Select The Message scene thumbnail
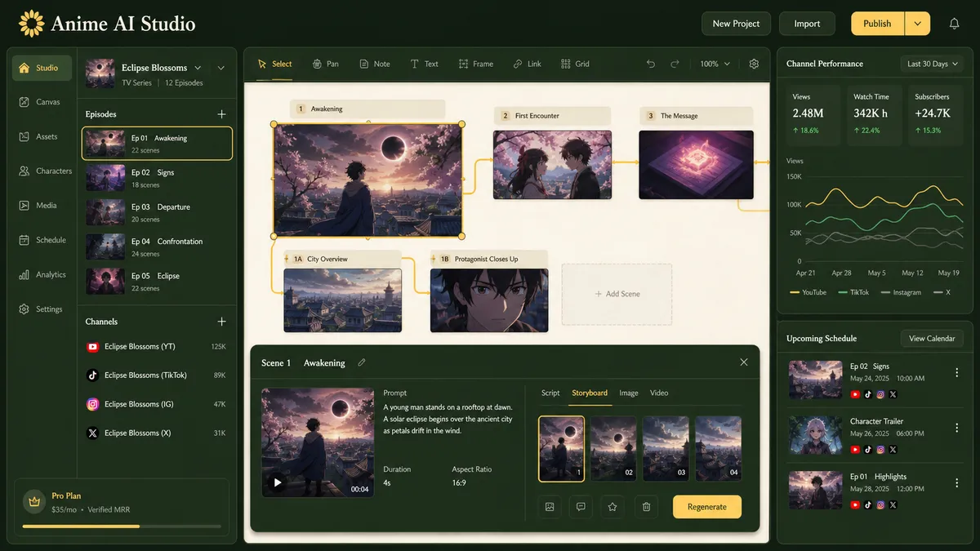980x551 pixels. (x=696, y=165)
